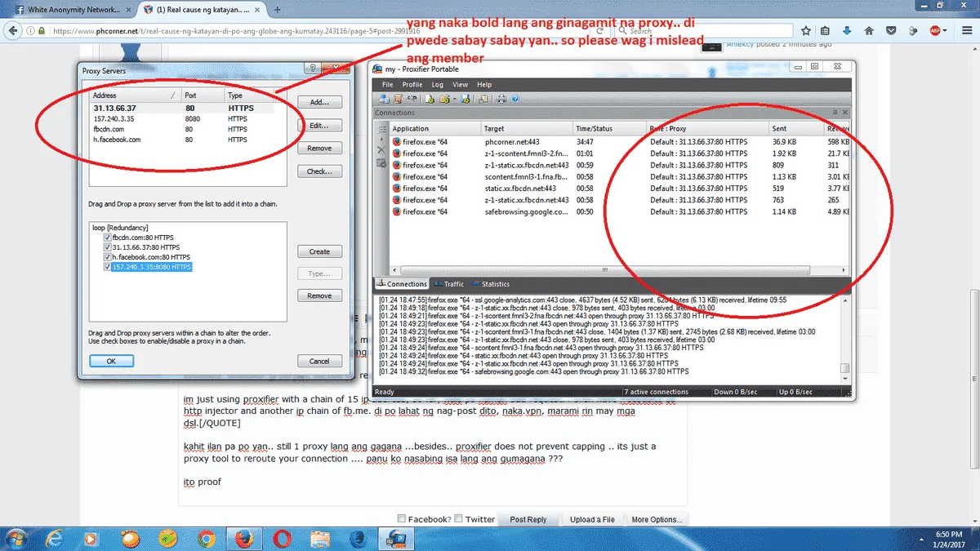
Task: Open new Firefox tab with plus button
Action: tap(278, 10)
